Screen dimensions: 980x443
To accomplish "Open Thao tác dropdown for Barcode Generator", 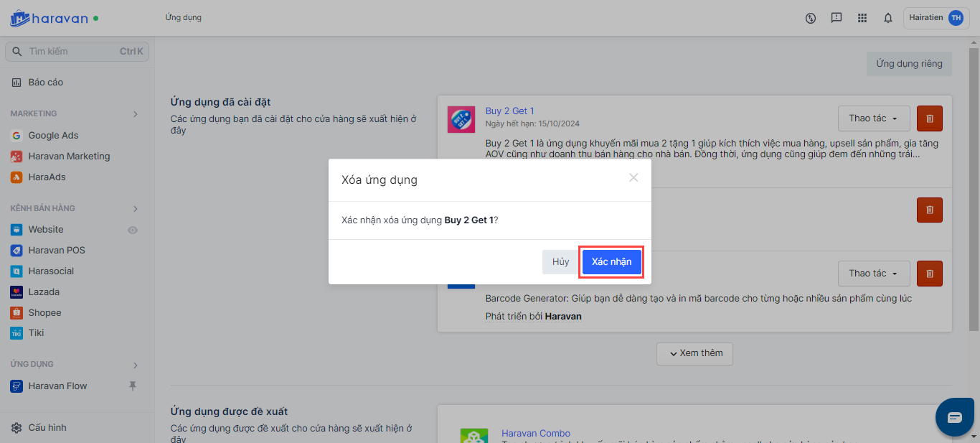I will (874, 274).
